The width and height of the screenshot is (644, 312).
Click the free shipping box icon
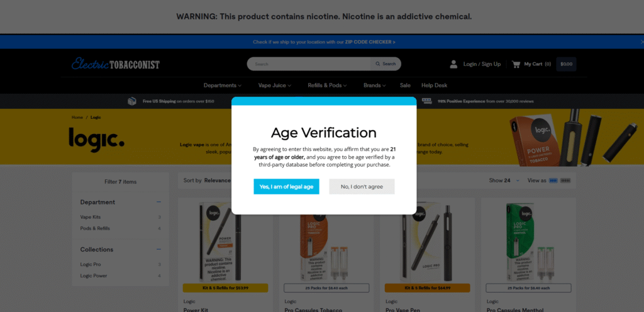[132, 101]
